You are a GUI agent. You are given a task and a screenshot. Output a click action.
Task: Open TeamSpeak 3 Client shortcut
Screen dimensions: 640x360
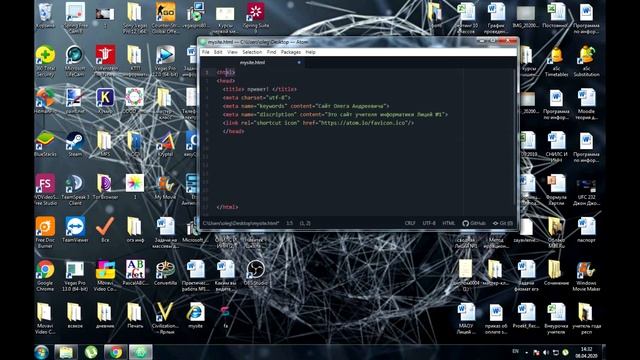pyautogui.click(x=75, y=190)
